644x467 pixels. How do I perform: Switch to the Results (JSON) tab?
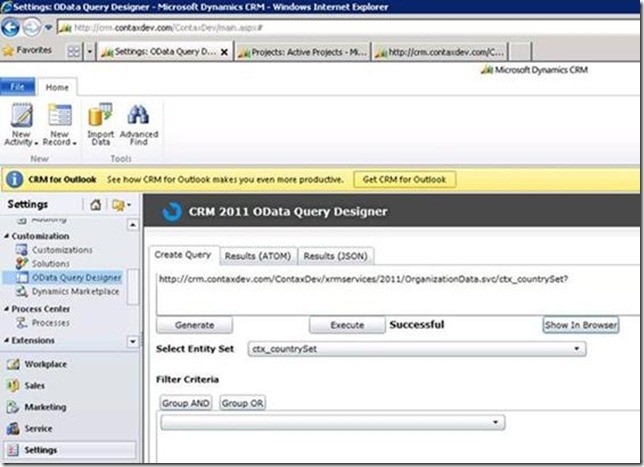coord(335,256)
